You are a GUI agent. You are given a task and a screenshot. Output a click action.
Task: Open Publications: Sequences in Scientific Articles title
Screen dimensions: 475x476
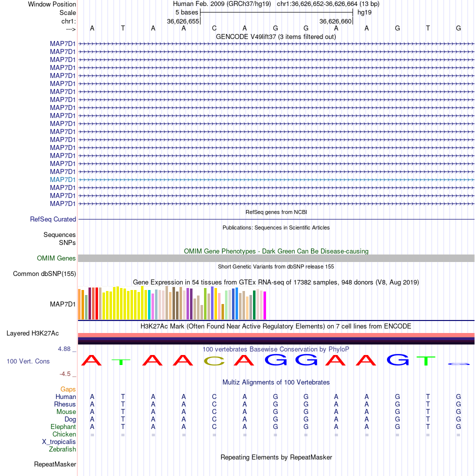click(276, 227)
